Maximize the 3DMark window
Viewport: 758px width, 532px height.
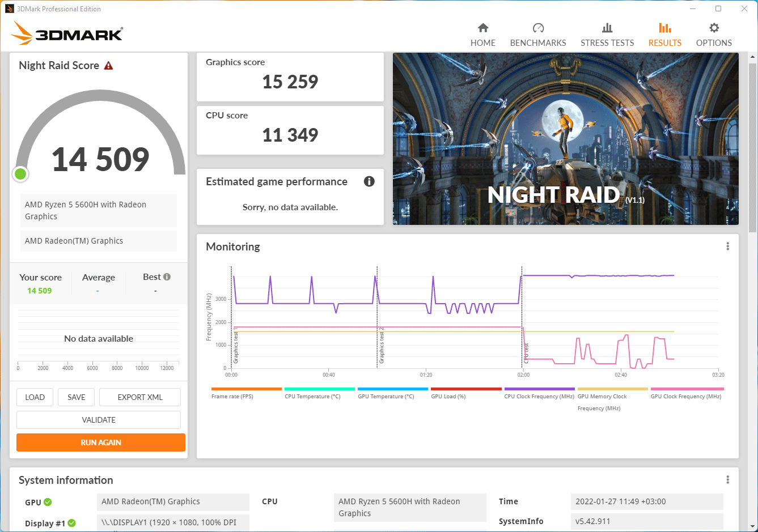coord(718,8)
